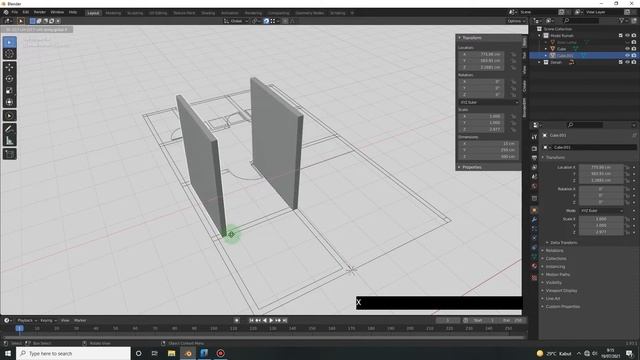Screen dimensions: 640x360
Task: Choose the Move tool in toolbar
Action: point(10,67)
